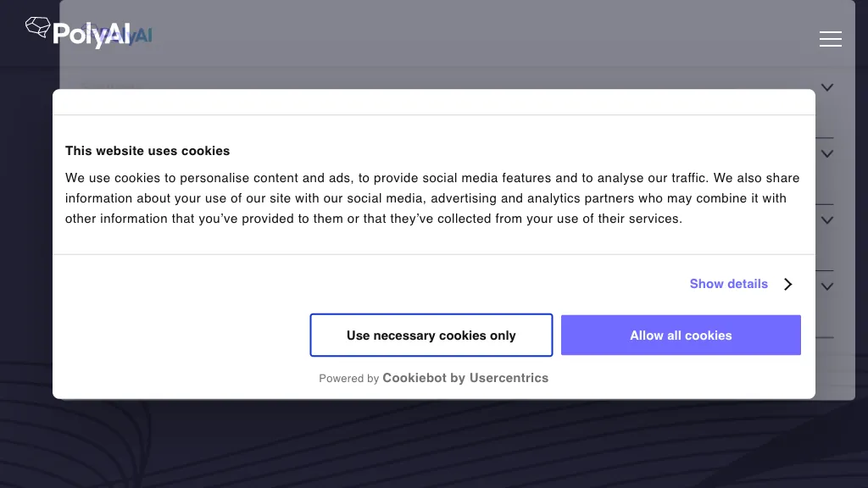Click the blank header strip of cookie dialog

pyautogui.click(x=434, y=102)
